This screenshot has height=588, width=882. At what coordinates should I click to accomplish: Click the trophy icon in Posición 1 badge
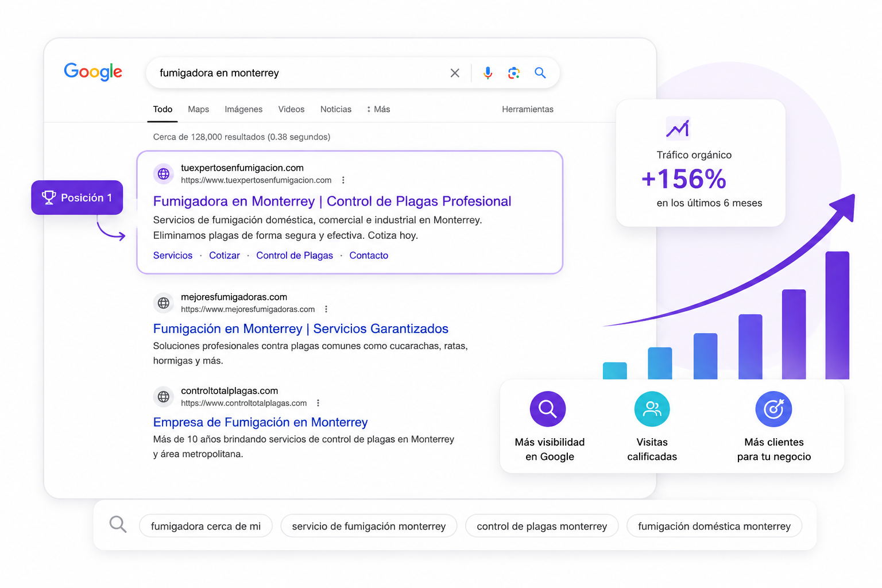pyautogui.click(x=49, y=198)
